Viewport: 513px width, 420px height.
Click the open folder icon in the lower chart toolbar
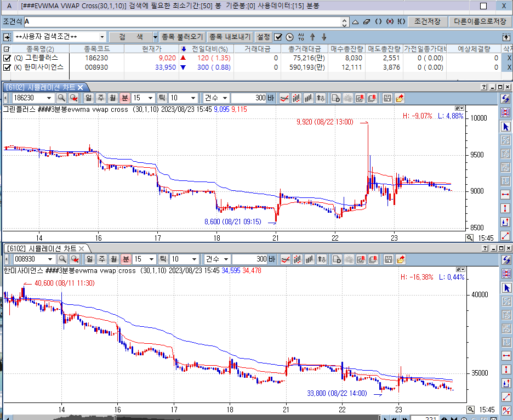coord(400,259)
